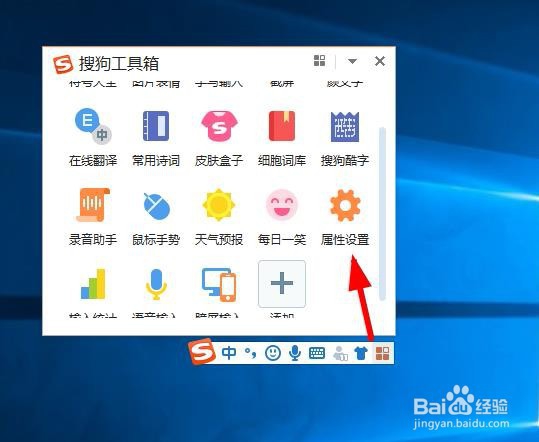539x442 pixels.
Task: Open the 皮肤盒子 skin box tool
Action: point(219,126)
